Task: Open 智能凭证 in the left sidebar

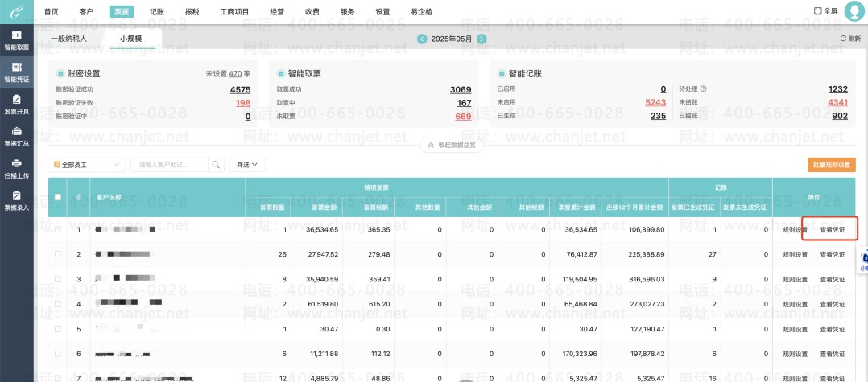Action: (17, 72)
